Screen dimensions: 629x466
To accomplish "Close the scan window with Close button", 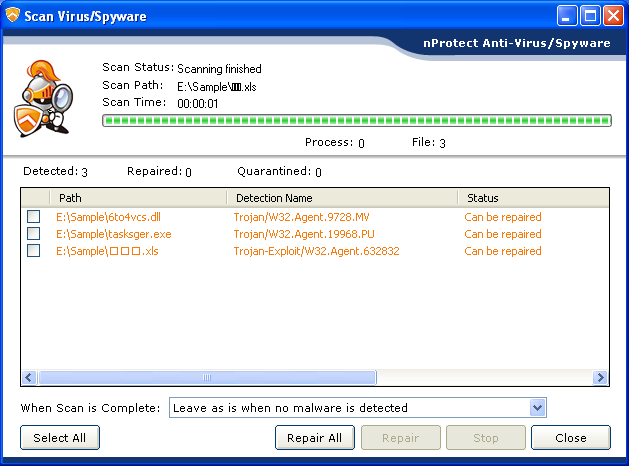I will coord(571,438).
